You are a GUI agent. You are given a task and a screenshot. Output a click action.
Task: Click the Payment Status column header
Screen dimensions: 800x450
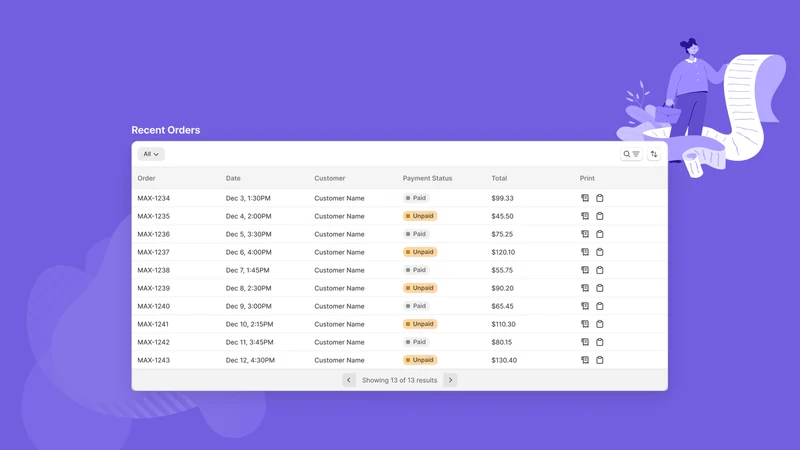coord(428,178)
